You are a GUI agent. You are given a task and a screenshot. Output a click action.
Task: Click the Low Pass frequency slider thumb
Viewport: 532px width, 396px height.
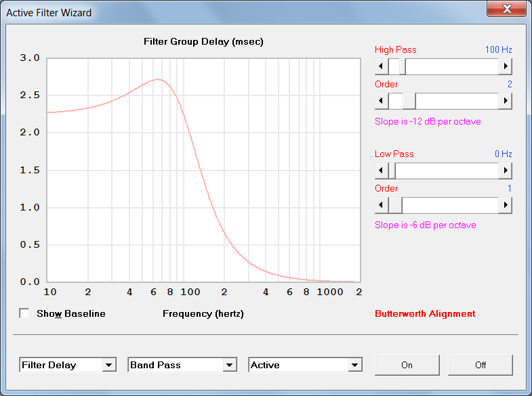392,171
